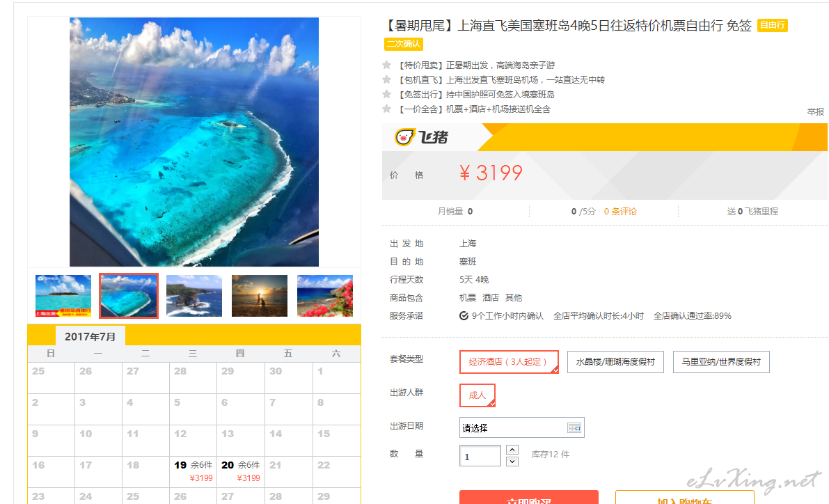The width and height of the screenshot is (829, 504).
Task: Increase quantity with the up arrow
Action: click(512, 450)
